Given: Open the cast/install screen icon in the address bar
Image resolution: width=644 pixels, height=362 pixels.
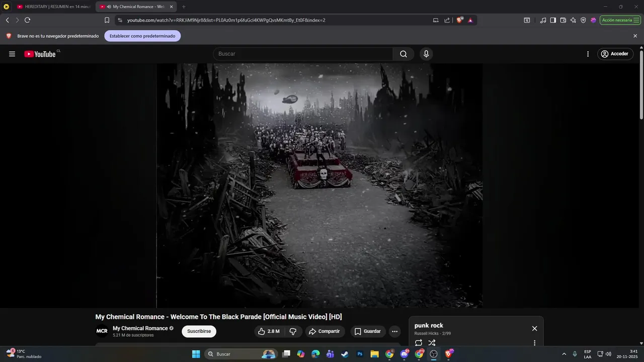Looking at the screenshot, I should 436,20.
